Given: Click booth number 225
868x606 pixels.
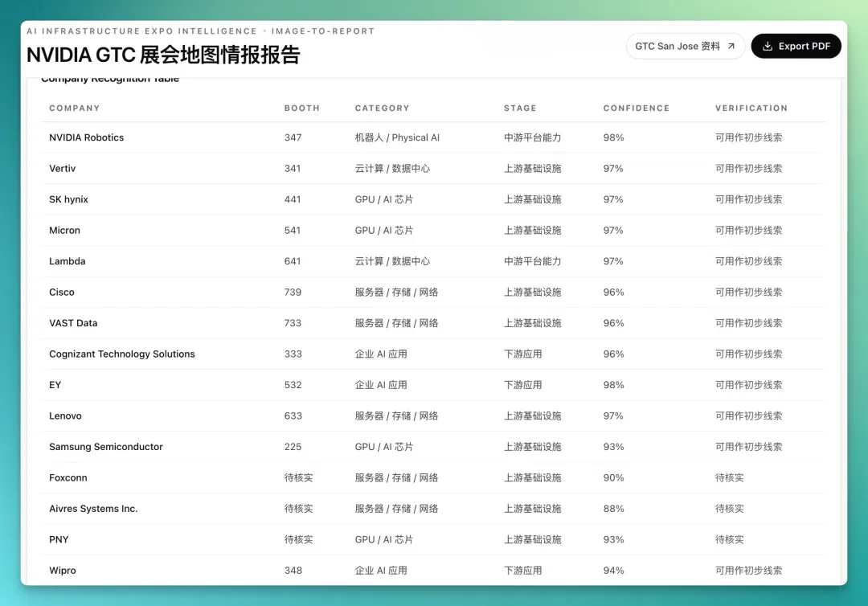Looking at the screenshot, I should pos(293,447).
